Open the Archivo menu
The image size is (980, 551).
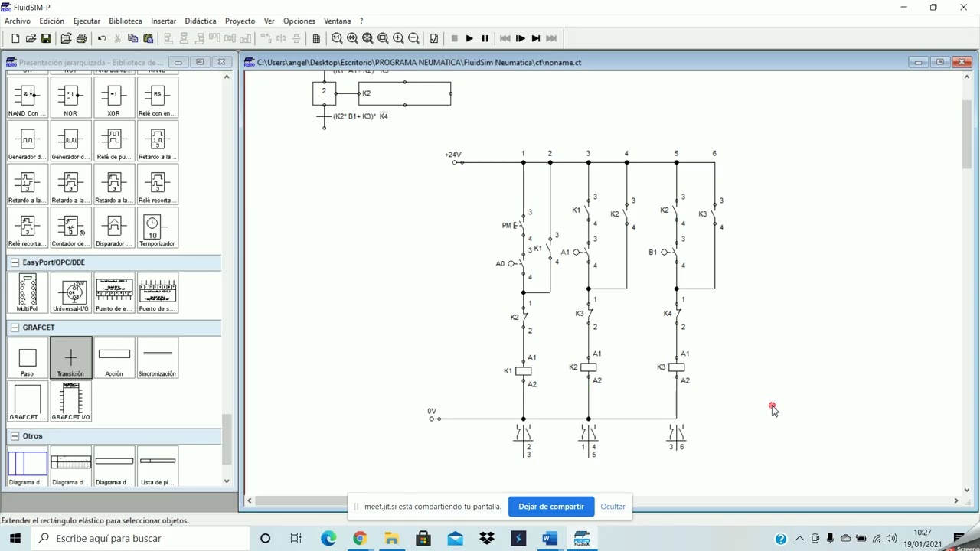18,21
